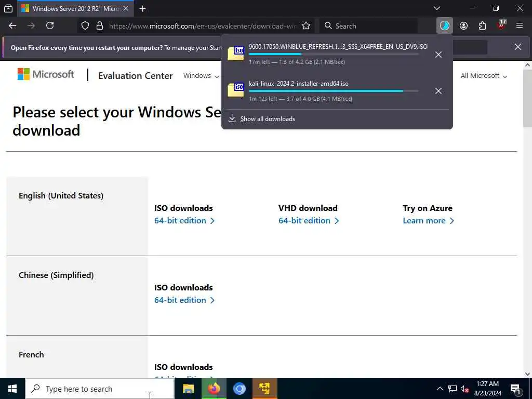Click the Firefox taskbar icon
This screenshot has width=532, height=399.
tap(214, 389)
